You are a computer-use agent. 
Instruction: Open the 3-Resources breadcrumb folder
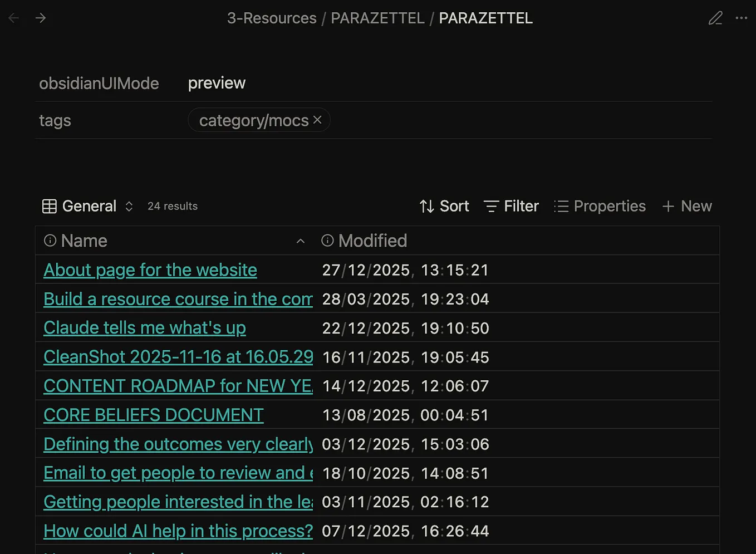point(272,18)
